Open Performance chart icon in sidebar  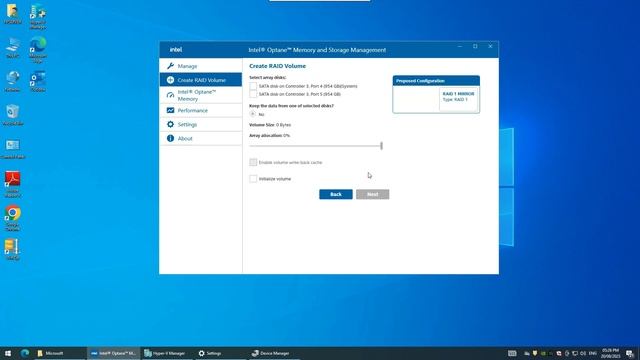[x=170, y=110]
